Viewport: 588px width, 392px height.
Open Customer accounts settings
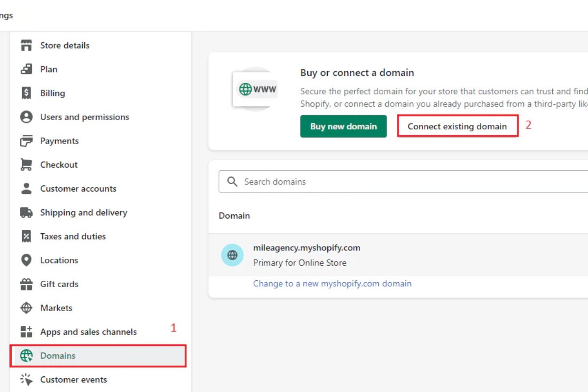click(x=78, y=189)
